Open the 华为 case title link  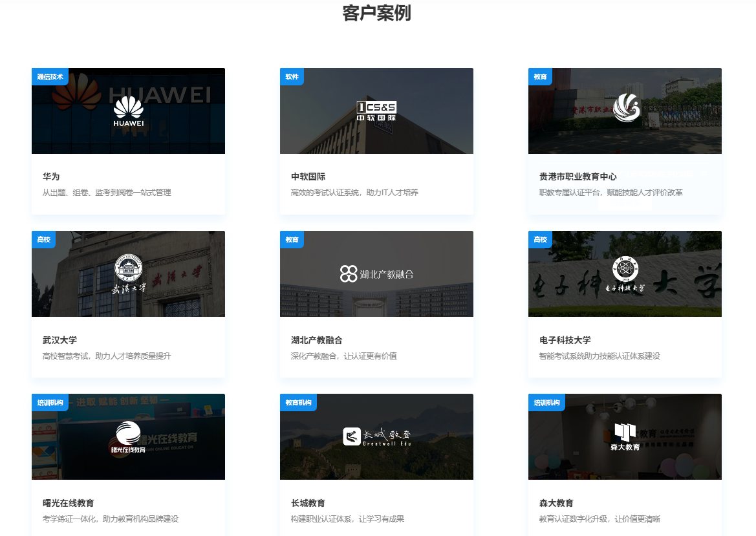(51, 177)
